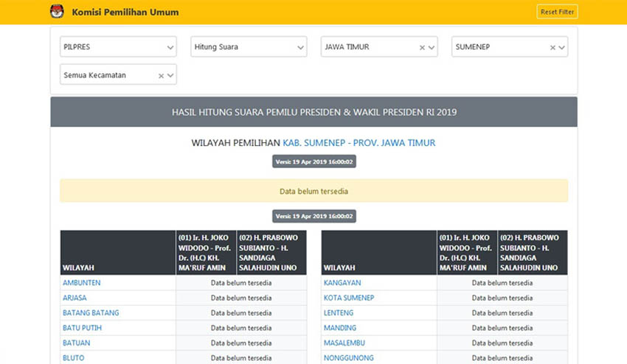
Task: Click the Reset Filter button
Action: (557, 12)
